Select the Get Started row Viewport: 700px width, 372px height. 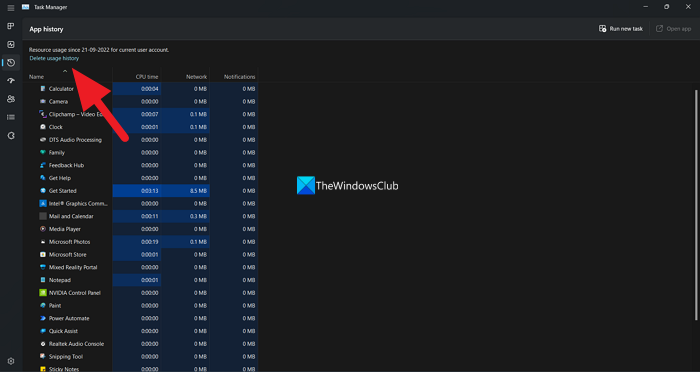click(x=142, y=191)
